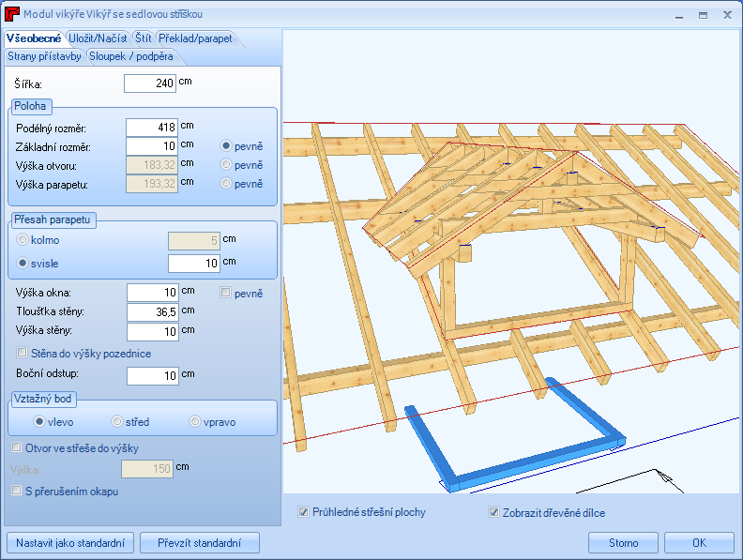The height and width of the screenshot is (560, 743).
Task: Toggle Průhledné střešní plochy checkbox
Action: coord(303,511)
